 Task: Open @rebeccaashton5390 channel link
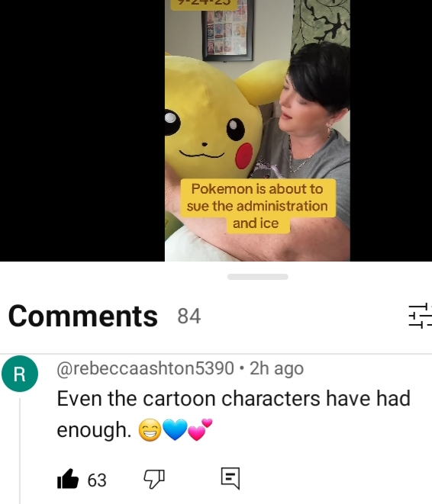pyautogui.click(x=145, y=368)
